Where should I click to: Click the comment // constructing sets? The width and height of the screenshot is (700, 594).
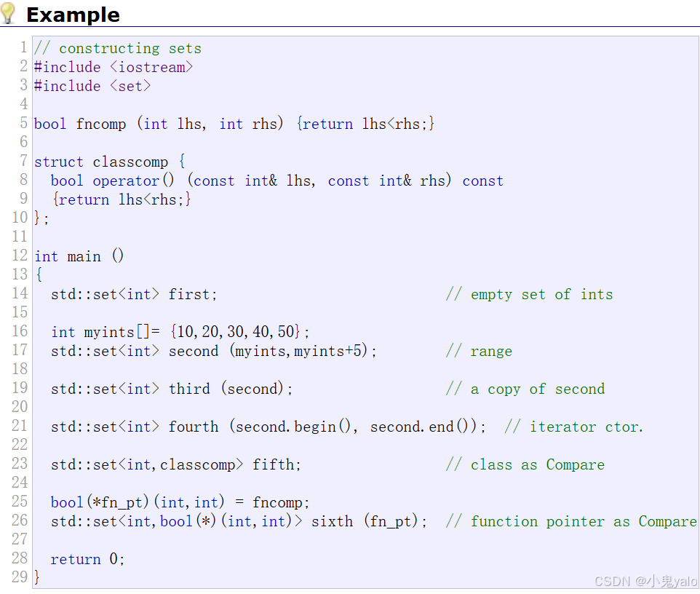click(x=118, y=47)
